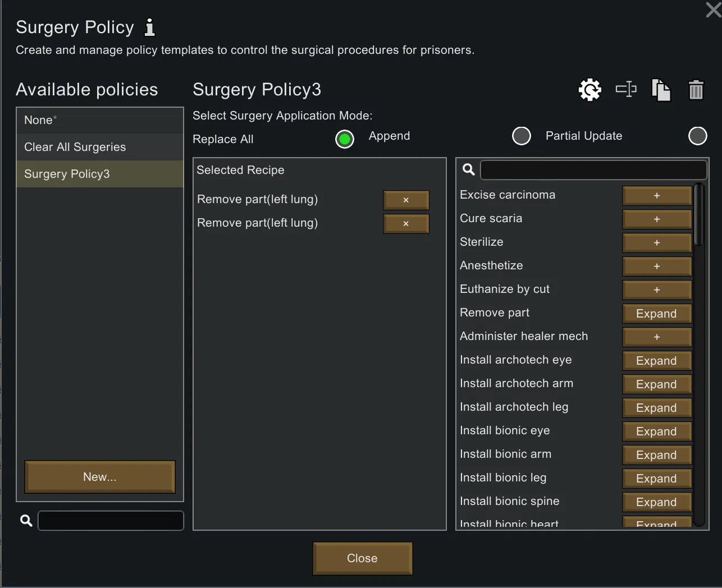Screen dimensions: 722x588
Task: Select the Replace All radio button
Action: [345, 139]
